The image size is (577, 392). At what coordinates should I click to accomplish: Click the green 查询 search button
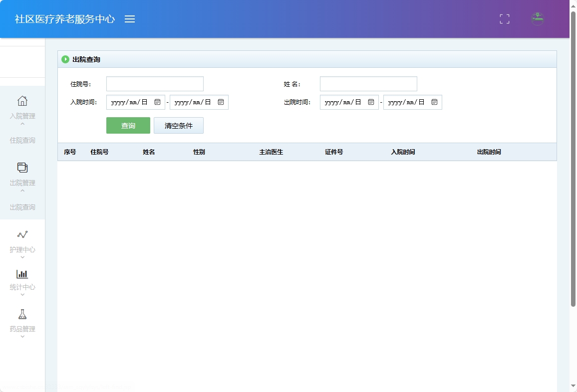click(x=128, y=125)
